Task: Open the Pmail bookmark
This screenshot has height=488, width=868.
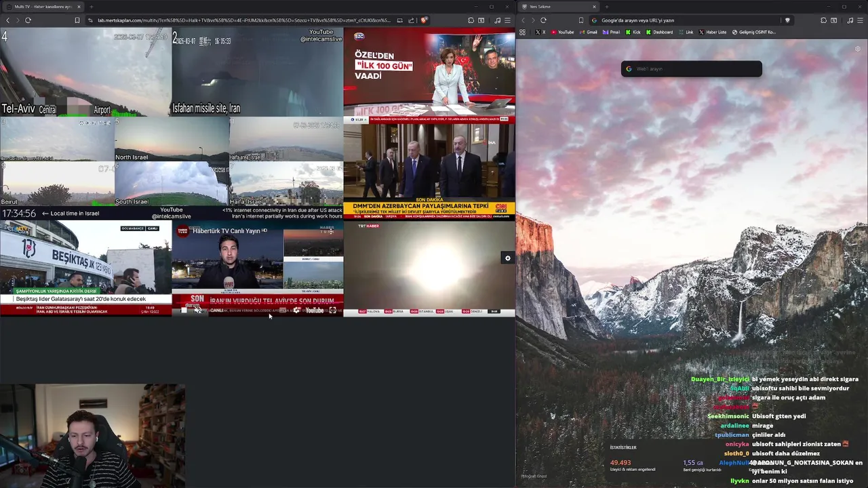Action: pyautogui.click(x=611, y=32)
